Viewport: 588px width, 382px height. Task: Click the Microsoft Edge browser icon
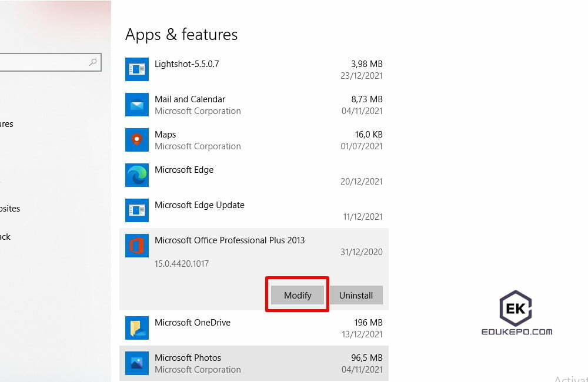pyautogui.click(x=137, y=175)
